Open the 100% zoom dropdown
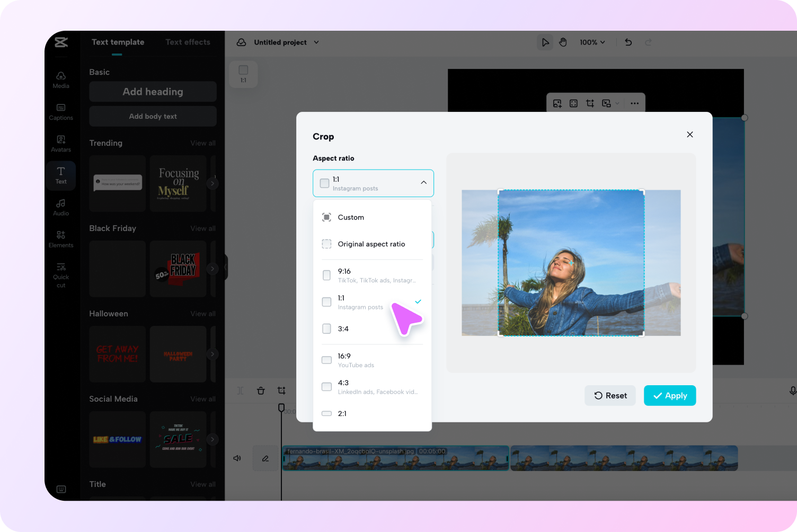 [x=592, y=42]
